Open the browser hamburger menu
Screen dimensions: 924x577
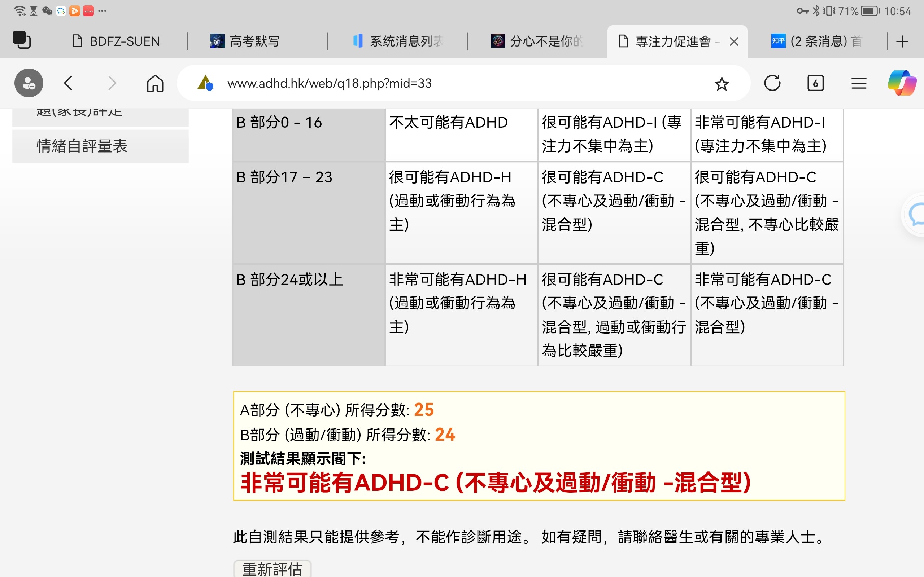click(859, 83)
